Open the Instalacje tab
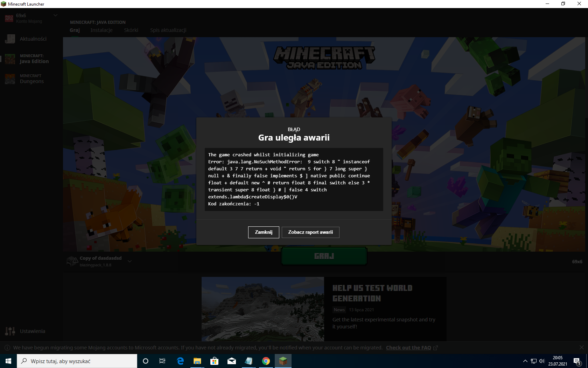This screenshot has height=368, width=588. point(101,30)
